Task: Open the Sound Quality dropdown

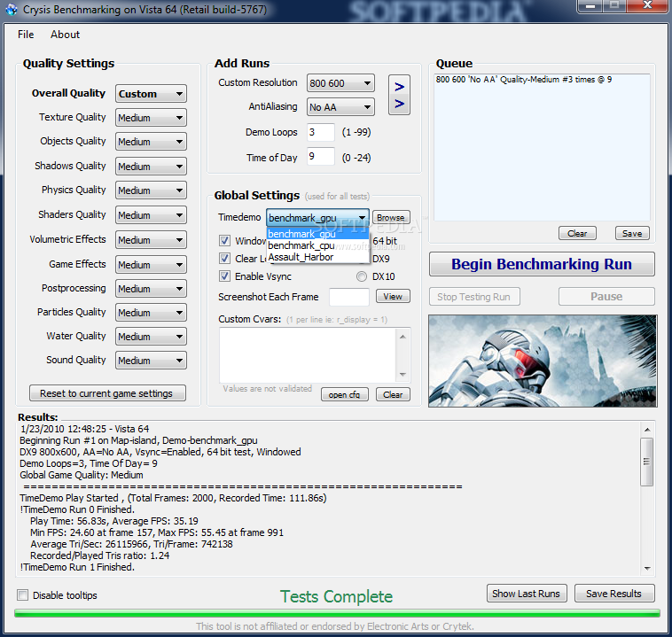Action: [151, 361]
